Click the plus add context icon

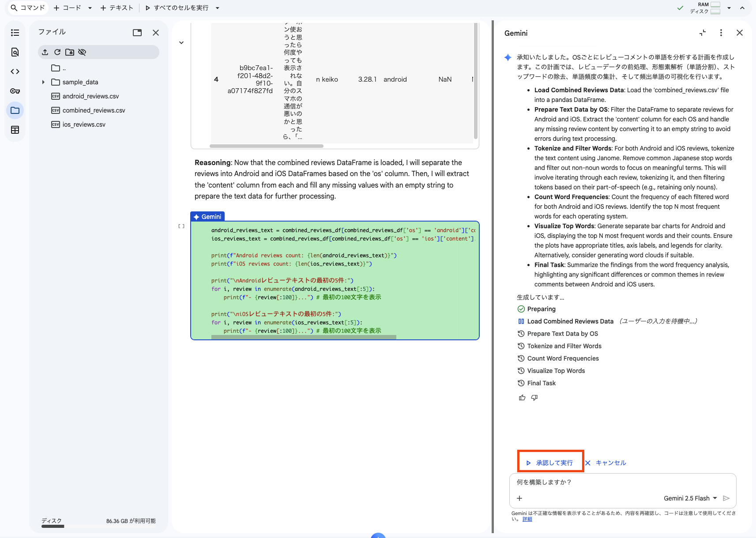(519, 498)
